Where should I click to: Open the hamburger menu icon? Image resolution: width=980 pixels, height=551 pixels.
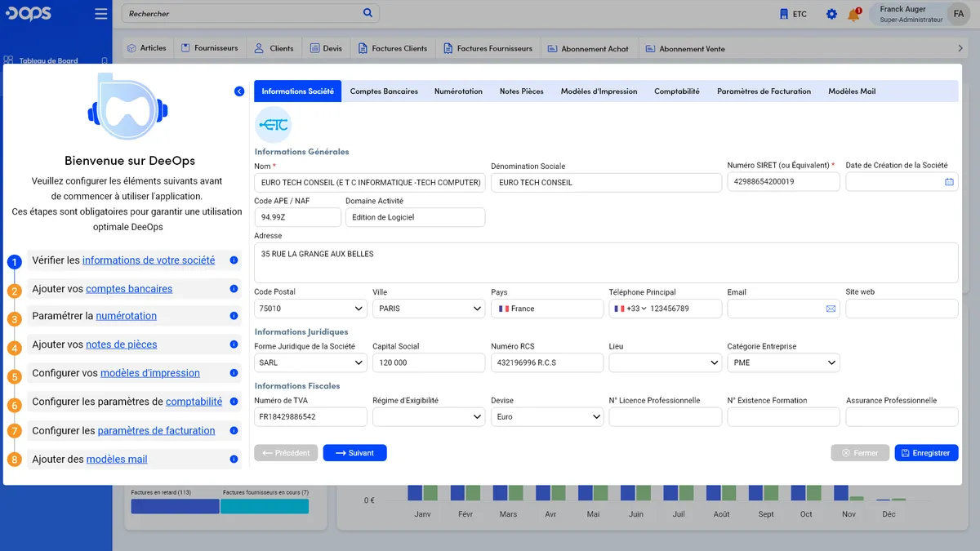click(x=101, y=14)
